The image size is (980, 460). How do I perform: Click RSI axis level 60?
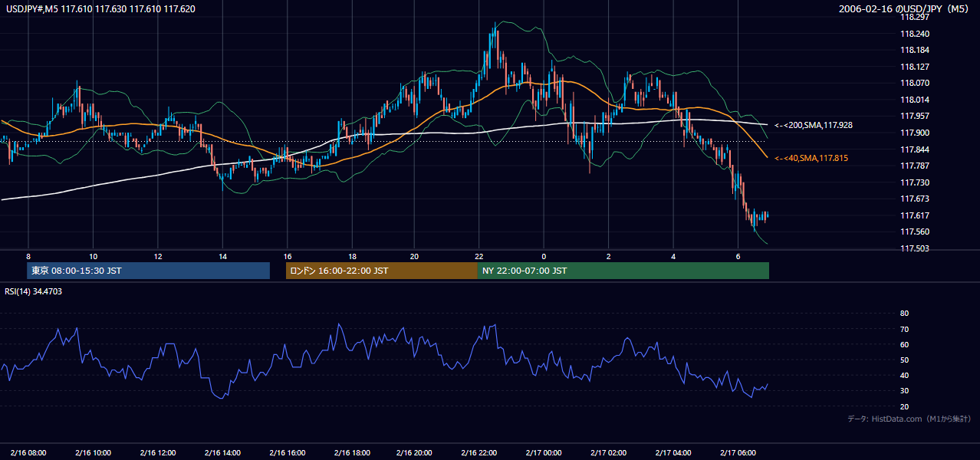coord(904,344)
